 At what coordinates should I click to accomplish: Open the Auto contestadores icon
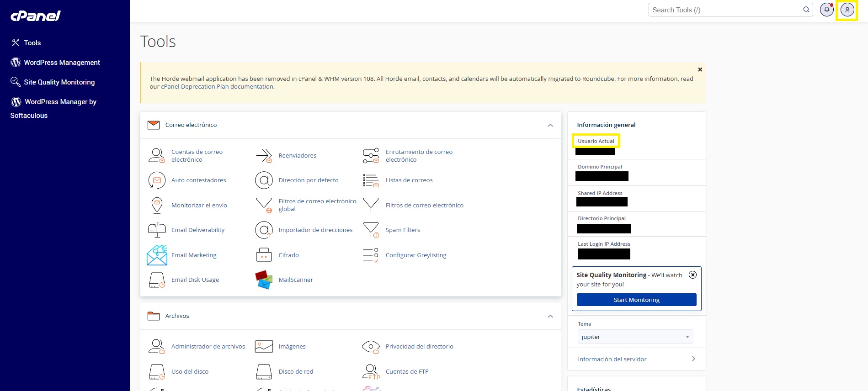(x=157, y=180)
